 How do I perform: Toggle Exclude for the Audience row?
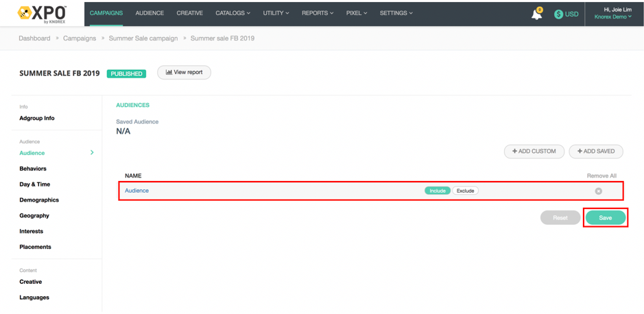pyautogui.click(x=465, y=191)
